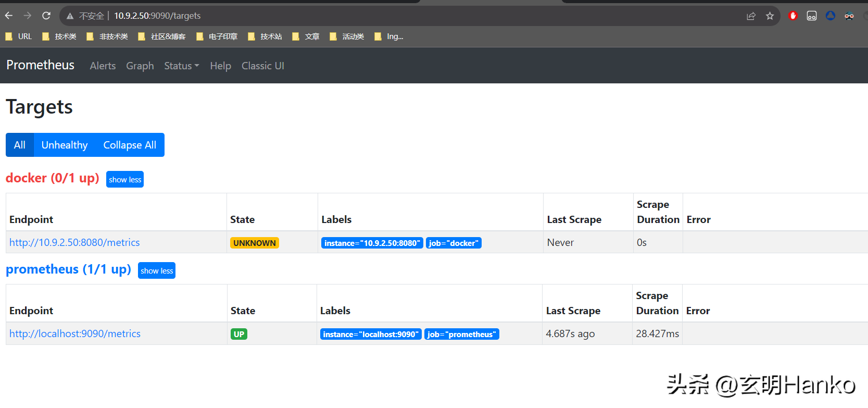Click the not-secure warning icon
Viewport: 868px width, 408px height.
[x=70, y=16]
